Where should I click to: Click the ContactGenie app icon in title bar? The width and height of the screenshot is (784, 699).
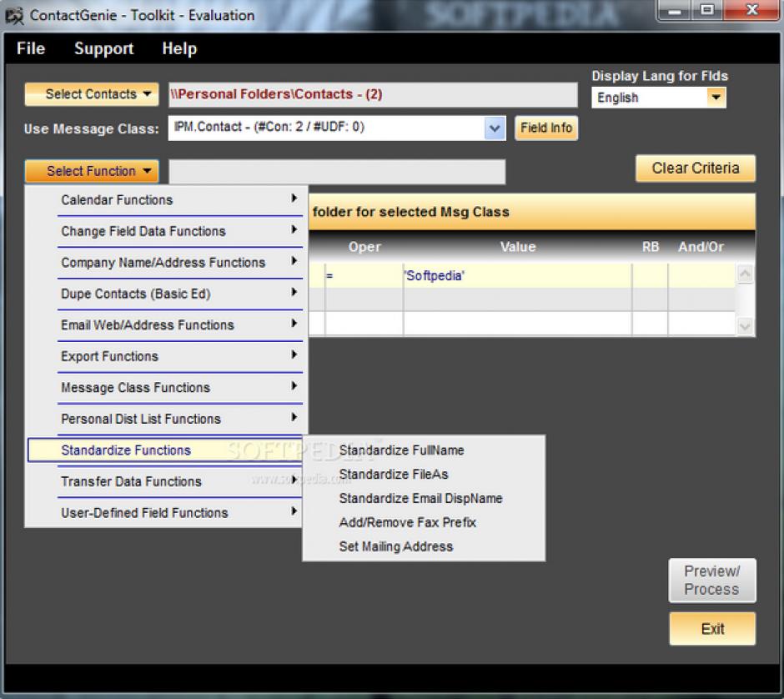point(14,15)
